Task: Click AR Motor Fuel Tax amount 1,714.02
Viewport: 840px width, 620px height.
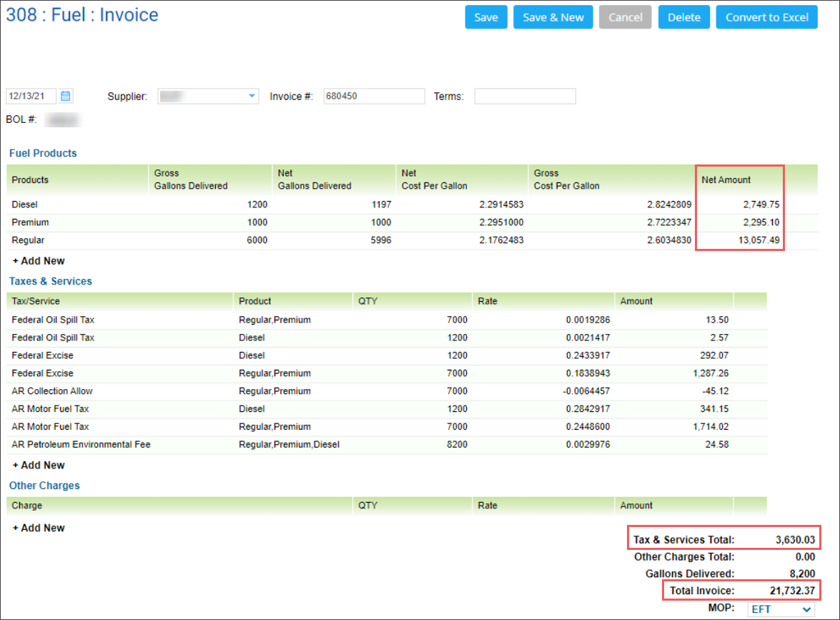Action: pyautogui.click(x=711, y=426)
